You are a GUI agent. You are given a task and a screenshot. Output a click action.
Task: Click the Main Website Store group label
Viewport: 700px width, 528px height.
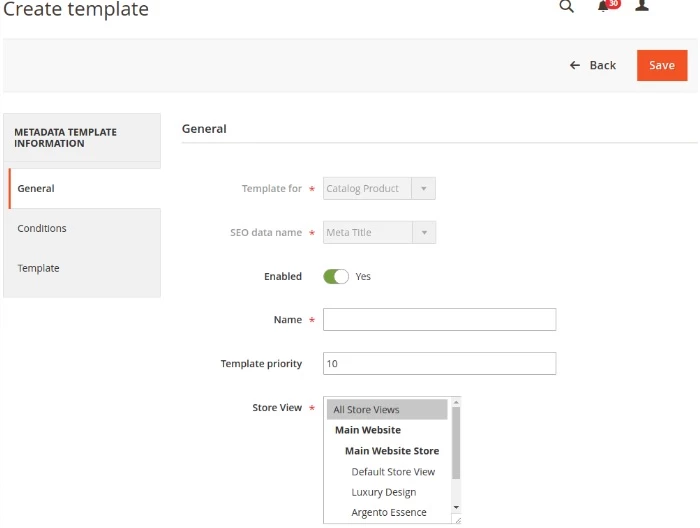pos(392,451)
